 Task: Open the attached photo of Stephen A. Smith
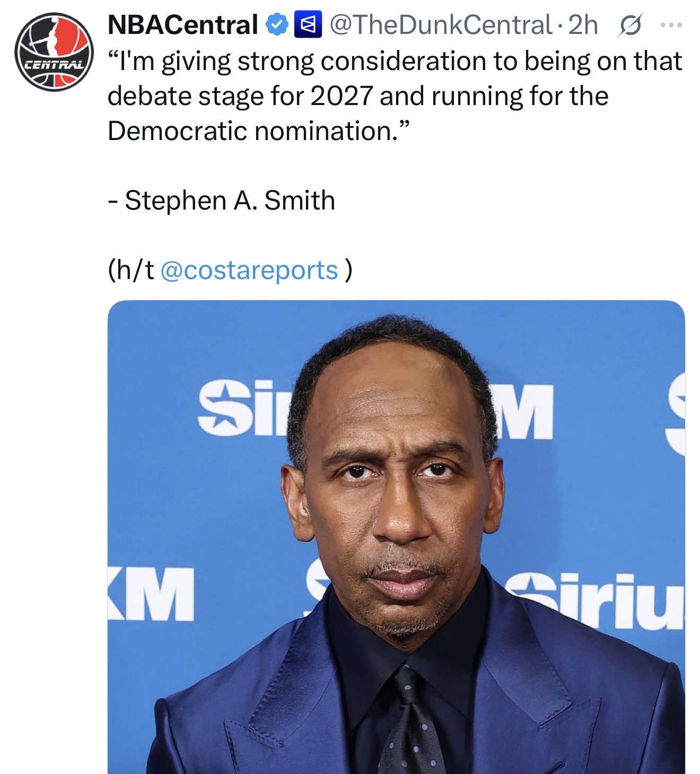[396, 537]
